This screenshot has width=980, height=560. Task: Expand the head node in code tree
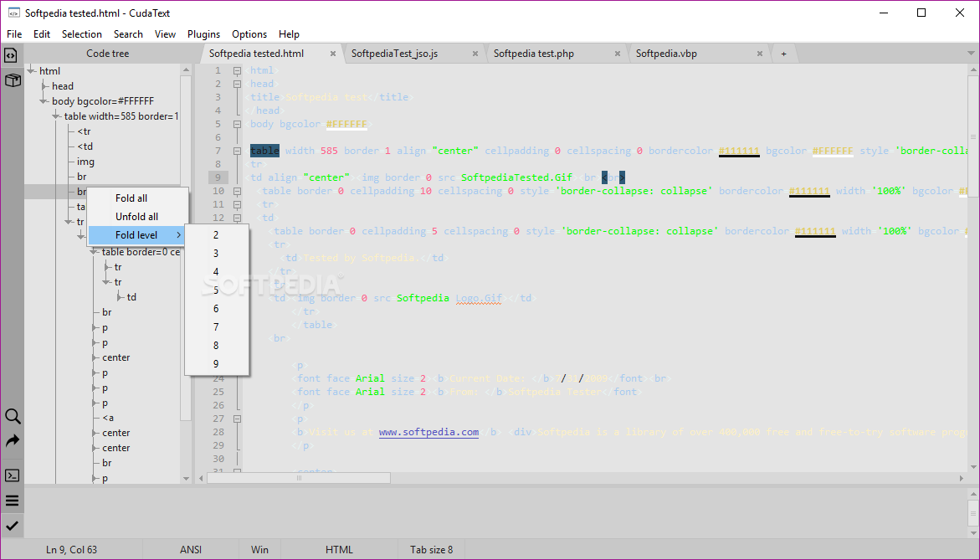point(44,86)
